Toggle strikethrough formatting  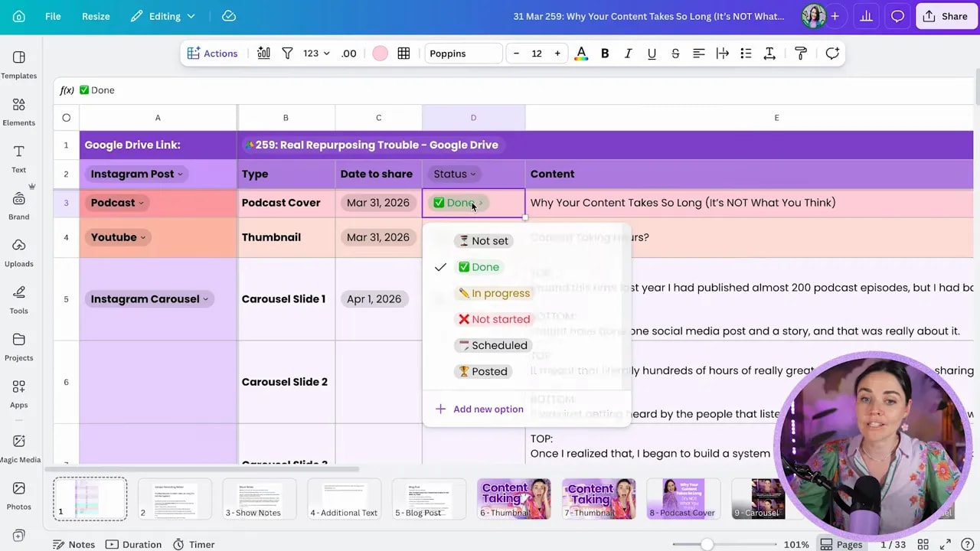tap(675, 54)
